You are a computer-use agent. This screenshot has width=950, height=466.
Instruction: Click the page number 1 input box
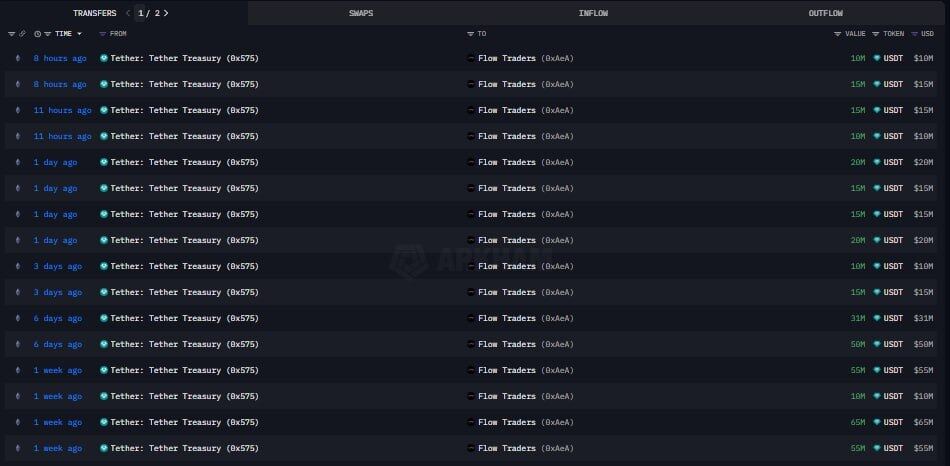click(140, 13)
